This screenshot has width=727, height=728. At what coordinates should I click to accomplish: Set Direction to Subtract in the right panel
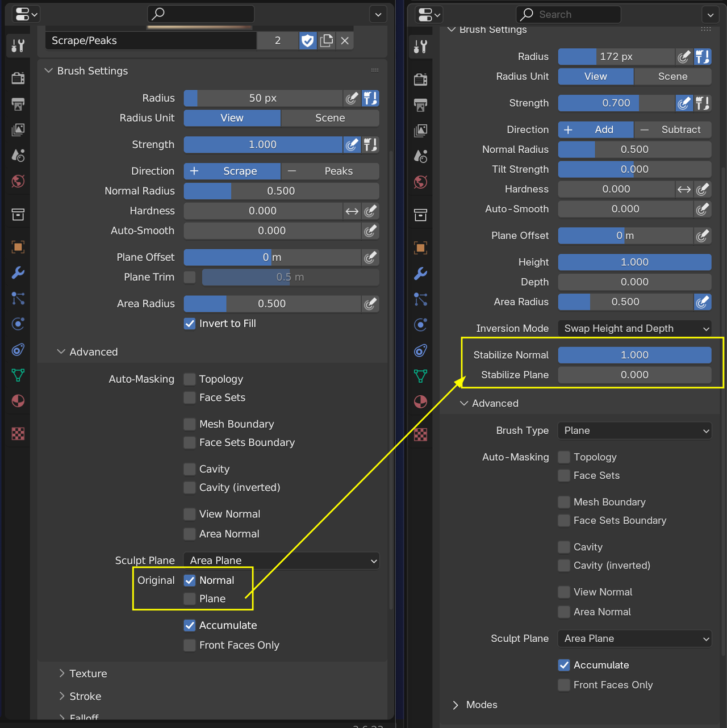[x=673, y=129]
